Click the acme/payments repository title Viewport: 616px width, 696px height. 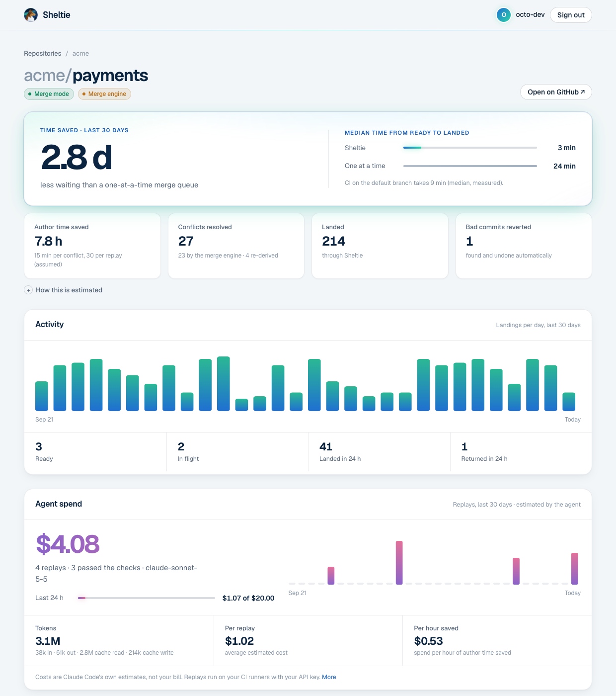coord(86,75)
